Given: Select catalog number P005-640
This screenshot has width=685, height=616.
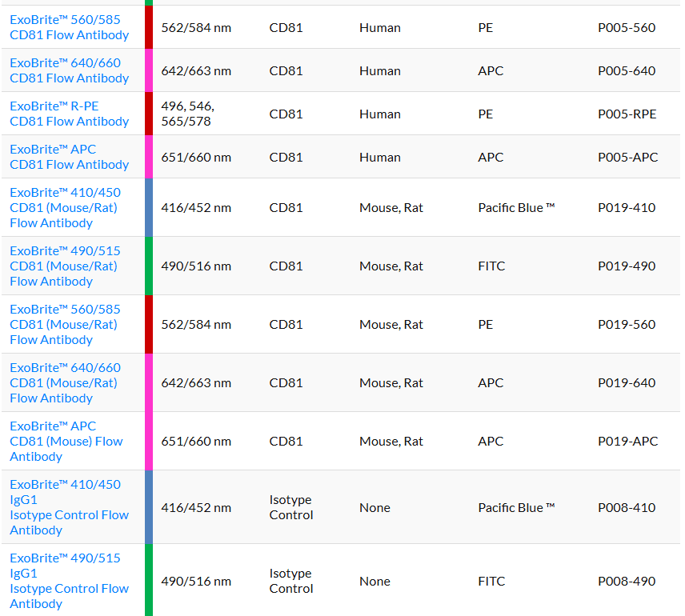Looking at the screenshot, I should pyautogui.click(x=627, y=70).
